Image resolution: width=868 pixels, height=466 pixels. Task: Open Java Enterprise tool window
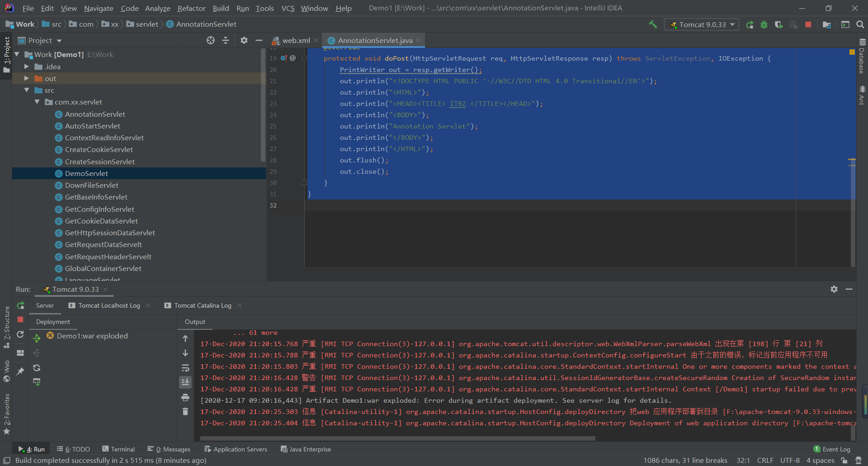(x=306, y=449)
